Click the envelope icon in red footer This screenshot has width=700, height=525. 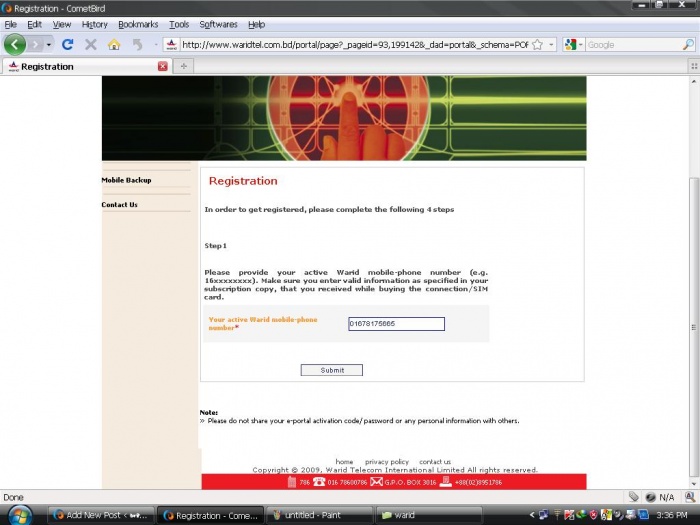coord(376,482)
